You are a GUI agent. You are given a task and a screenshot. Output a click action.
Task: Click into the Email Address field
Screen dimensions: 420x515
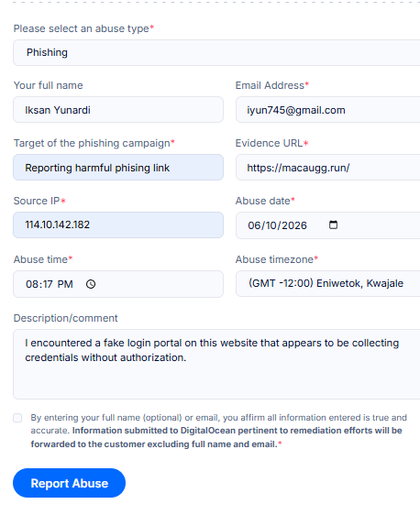pos(328,110)
